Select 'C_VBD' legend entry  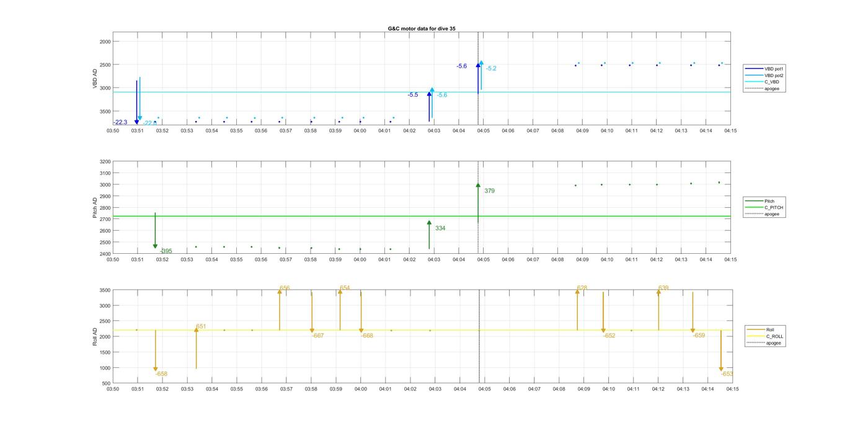pos(763,82)
